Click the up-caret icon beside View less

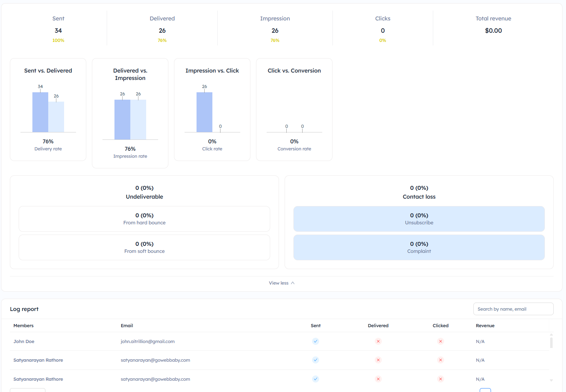pos(293,283)
